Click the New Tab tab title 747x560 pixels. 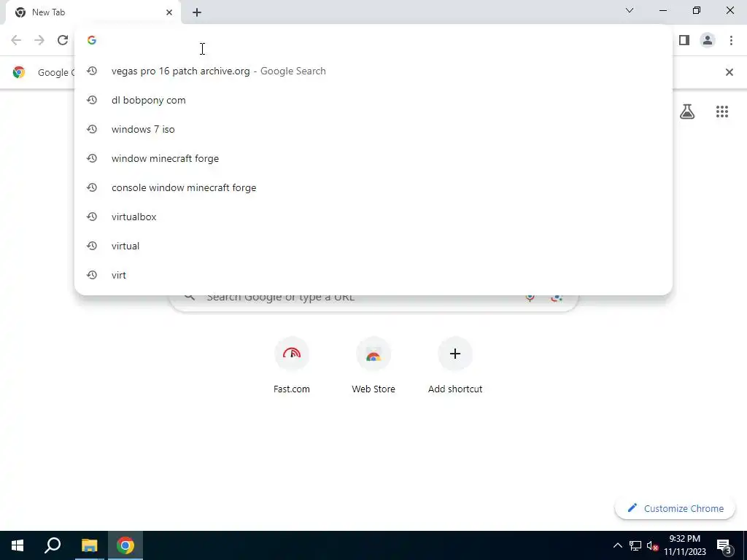[x=48, y=12]
